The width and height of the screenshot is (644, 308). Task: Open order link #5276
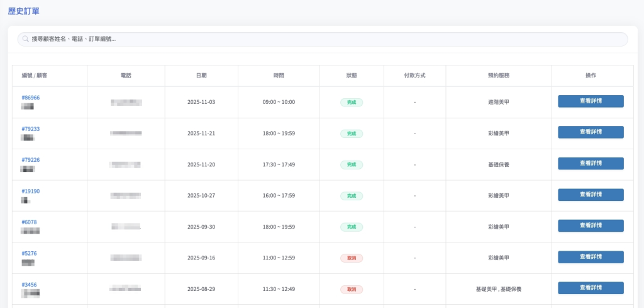29,254
